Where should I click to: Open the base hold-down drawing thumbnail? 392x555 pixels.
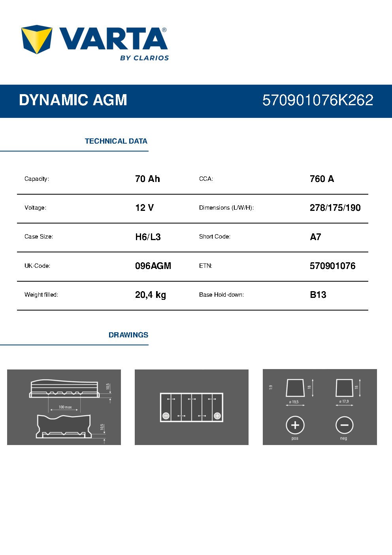click(64, 407)
